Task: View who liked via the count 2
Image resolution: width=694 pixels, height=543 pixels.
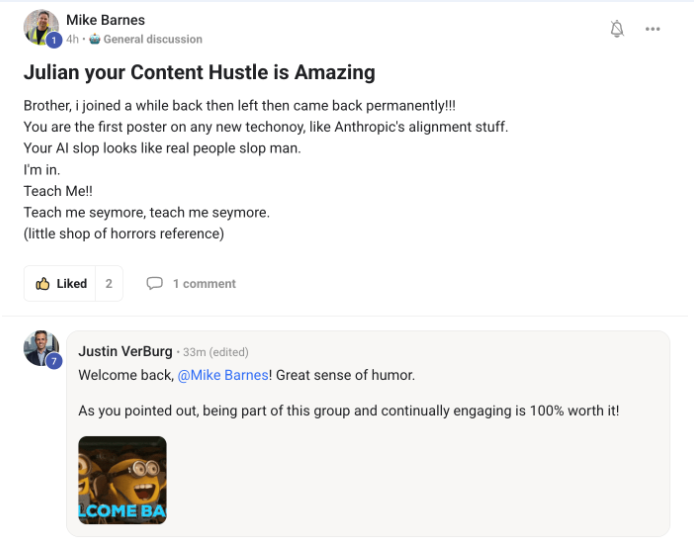Action: click(x=109, y=283)
